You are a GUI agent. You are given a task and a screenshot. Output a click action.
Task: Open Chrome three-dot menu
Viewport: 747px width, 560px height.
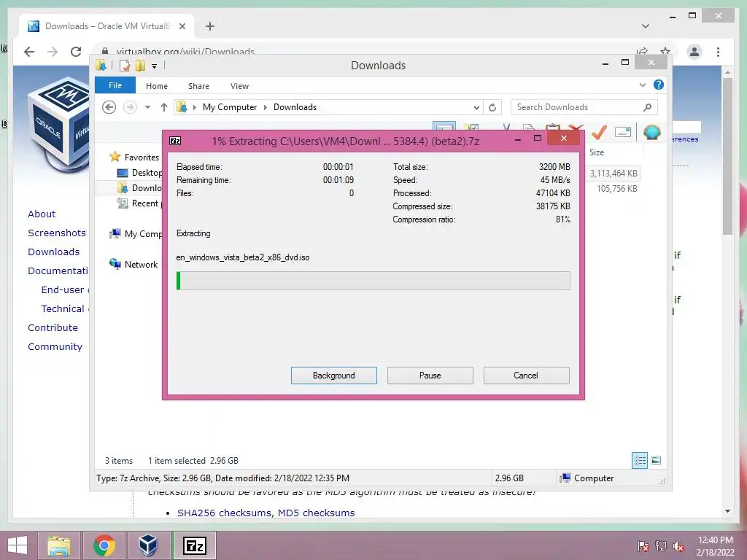718,52
